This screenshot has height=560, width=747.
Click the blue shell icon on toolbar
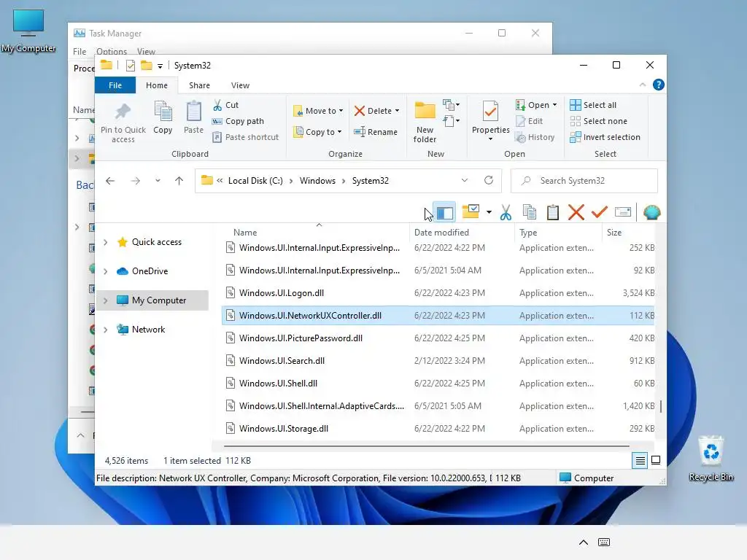(651, 212)
